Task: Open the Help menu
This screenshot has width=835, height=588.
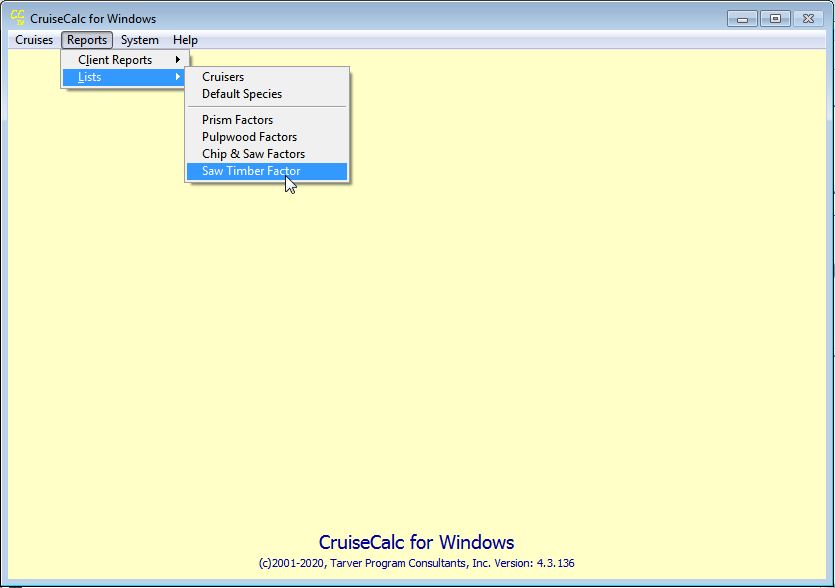Action: (x=185, y=40)
